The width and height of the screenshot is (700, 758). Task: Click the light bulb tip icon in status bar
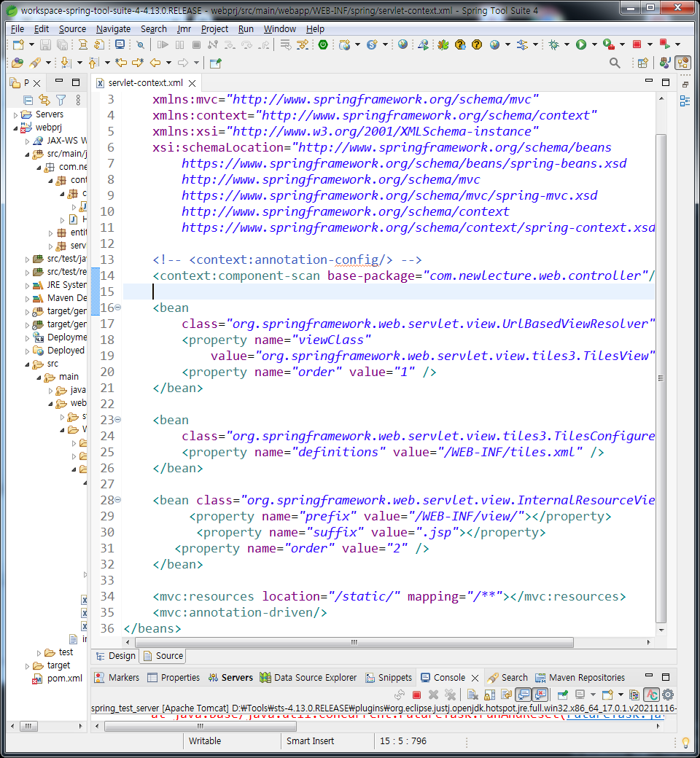tap(685, 742)
